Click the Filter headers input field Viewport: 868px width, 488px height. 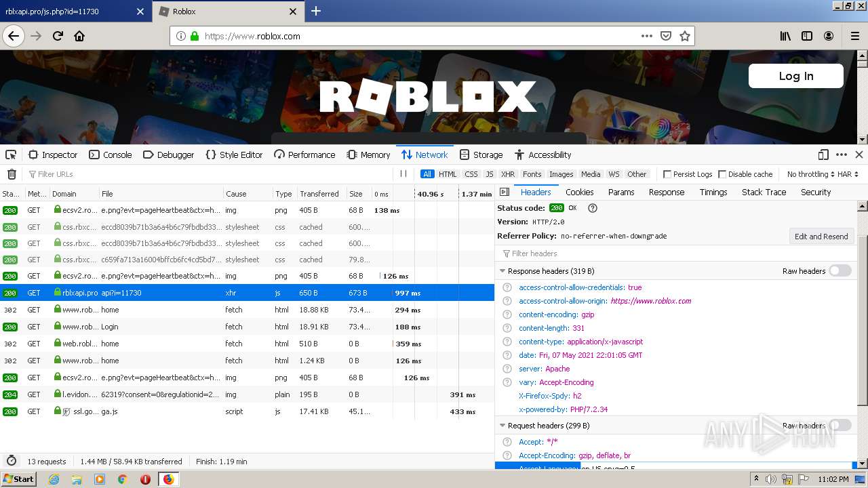tap(677, 253)
